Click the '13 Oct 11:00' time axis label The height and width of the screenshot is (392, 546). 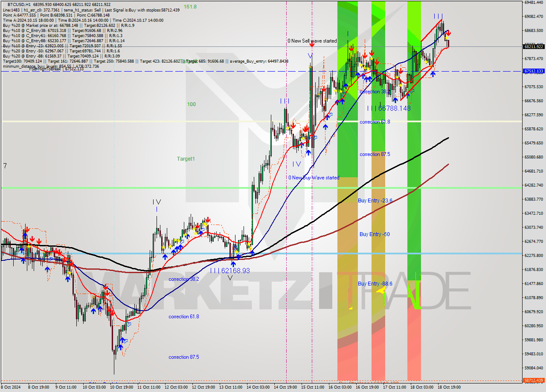(231, 387)
